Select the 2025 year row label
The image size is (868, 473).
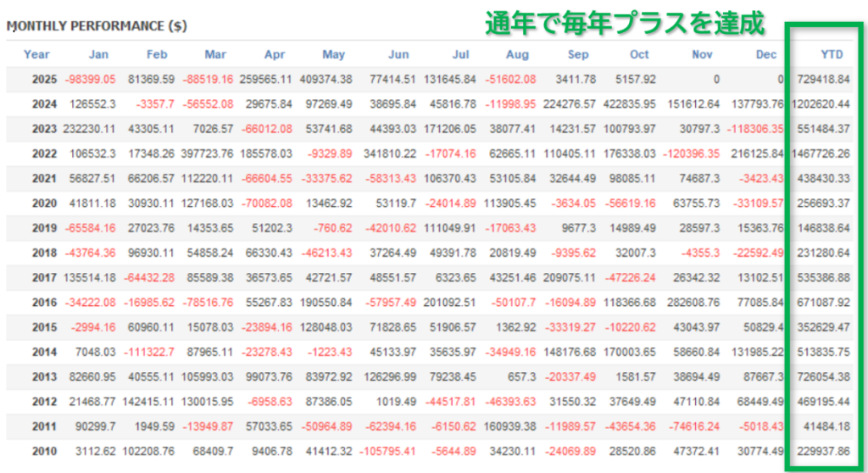(44, 79)
